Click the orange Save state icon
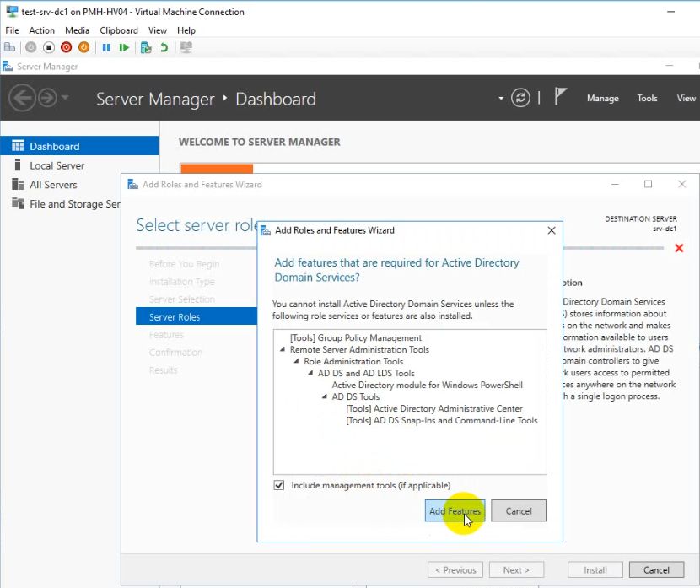 (x=83, y=47)
